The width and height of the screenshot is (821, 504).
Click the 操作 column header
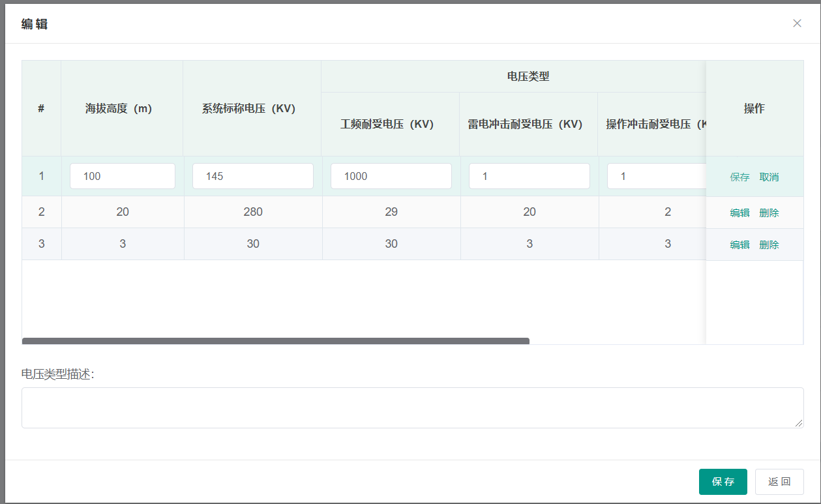coord(754,109)
